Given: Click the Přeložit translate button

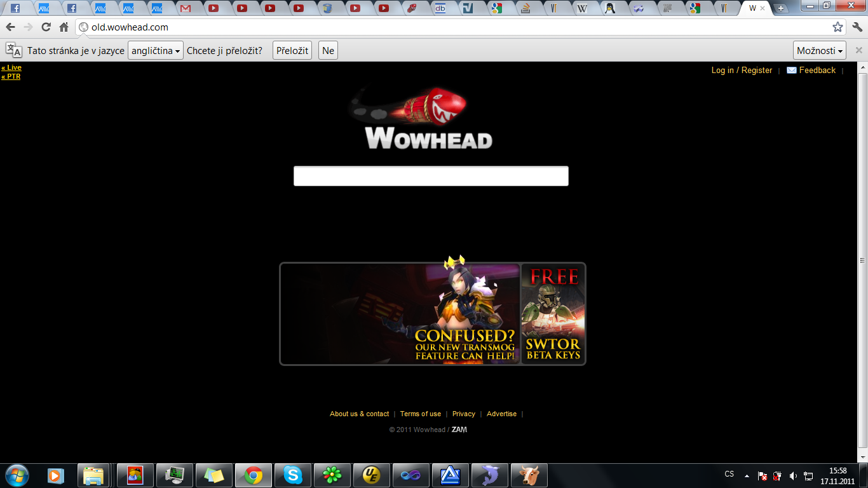Looking at the screenshot, I should pyautogui.click(x=292, y=51).
